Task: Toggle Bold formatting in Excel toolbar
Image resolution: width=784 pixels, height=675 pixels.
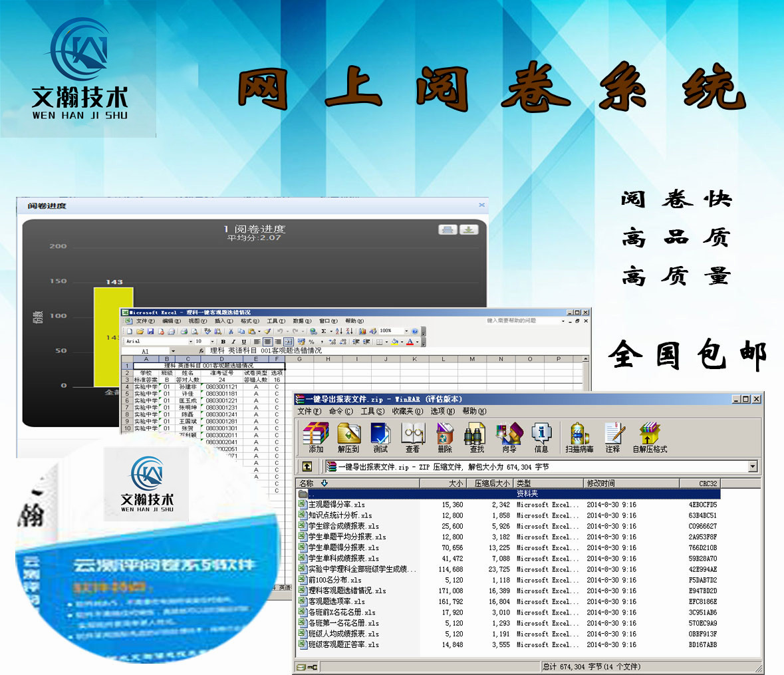Action: pyautogui.click(x=223, y=342)
